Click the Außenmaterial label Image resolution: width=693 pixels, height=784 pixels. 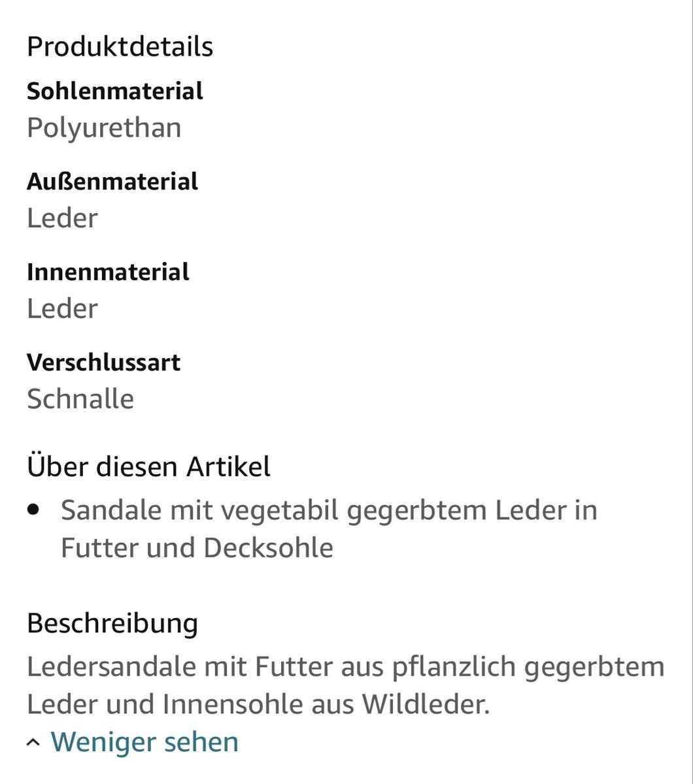(112, 181)
